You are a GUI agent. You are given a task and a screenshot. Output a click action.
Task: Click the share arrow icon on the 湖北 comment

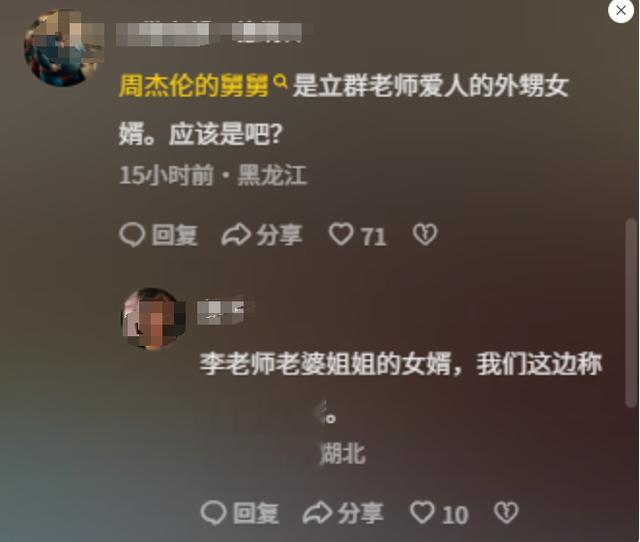317,513
